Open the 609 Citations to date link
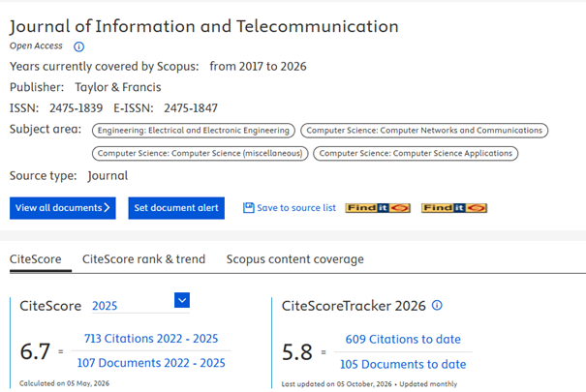The height and width of the screenshot is (392, 586). tap(403, 340)
